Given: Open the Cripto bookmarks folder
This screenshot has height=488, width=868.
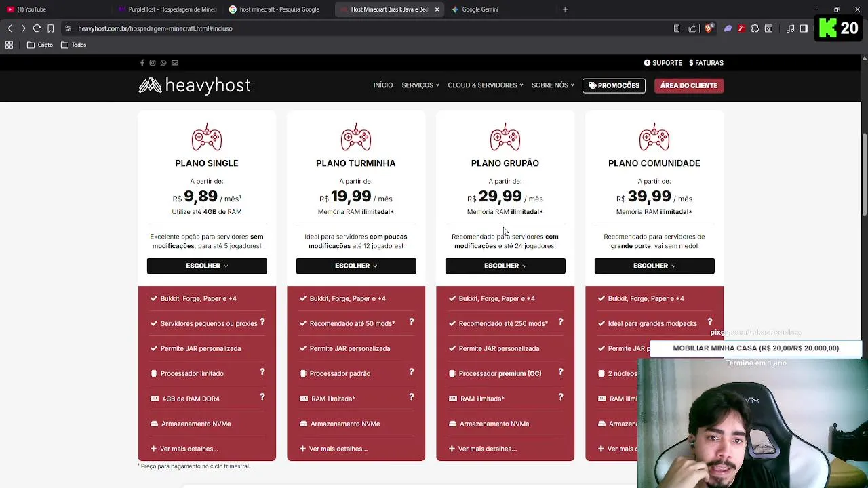Looking at the screenshot, I should coord(40,45).
